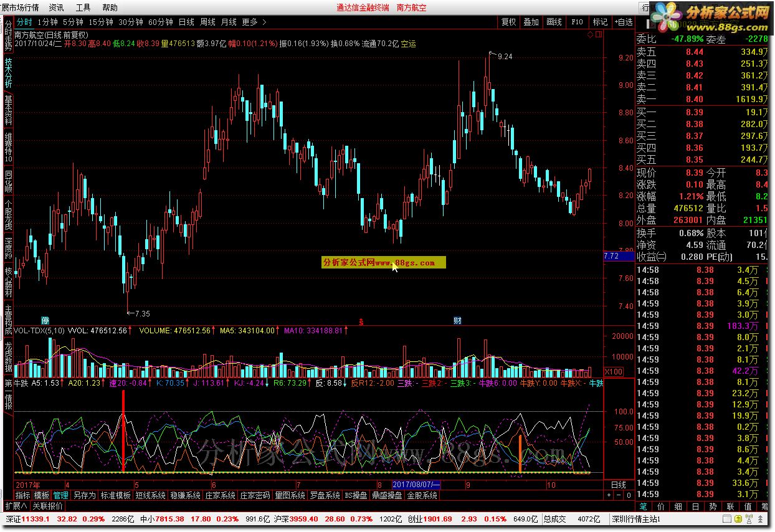775x532 pixels.
Task: Open the 日线 period selector at chart bottom
Action: [618, 485]
